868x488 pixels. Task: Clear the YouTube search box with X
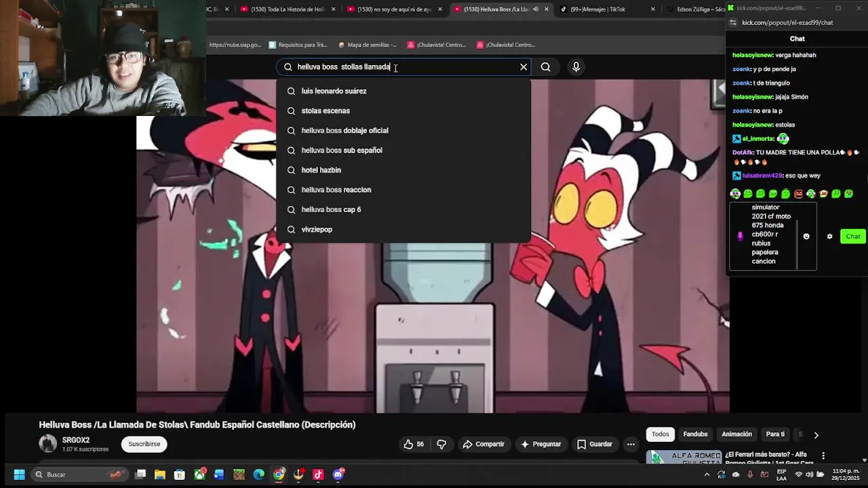(x=524, y=67)
